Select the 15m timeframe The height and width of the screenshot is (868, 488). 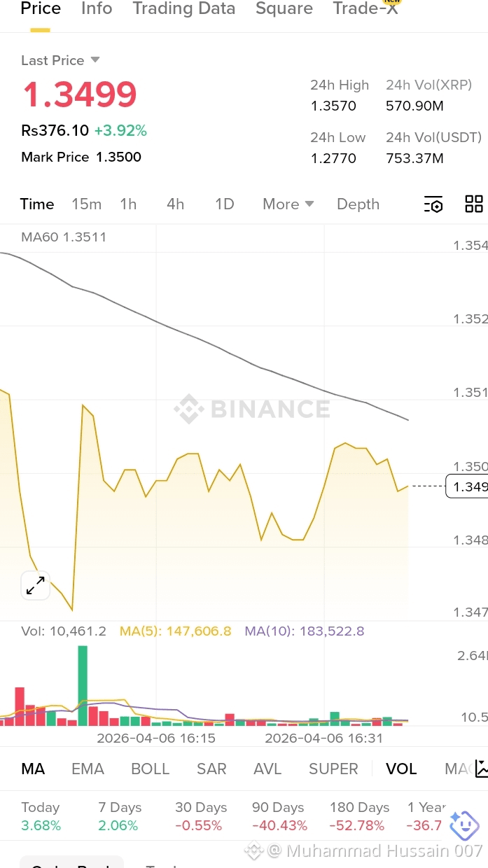point(87,204)
